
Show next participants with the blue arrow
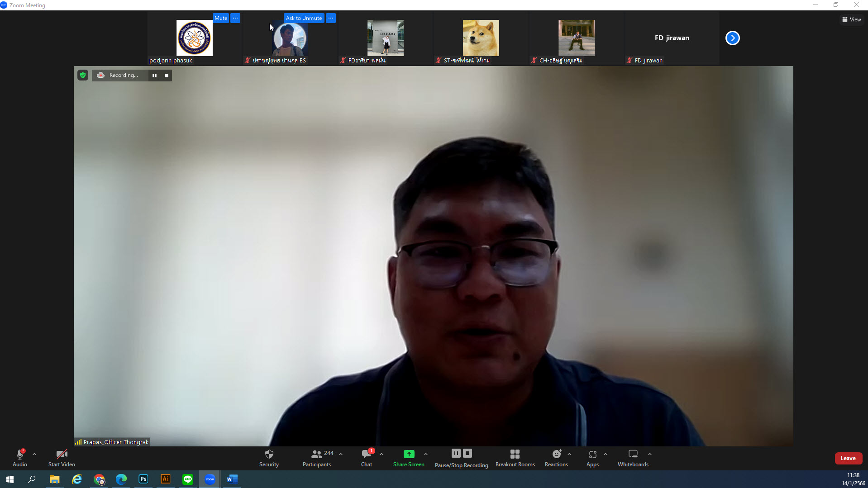732,38
